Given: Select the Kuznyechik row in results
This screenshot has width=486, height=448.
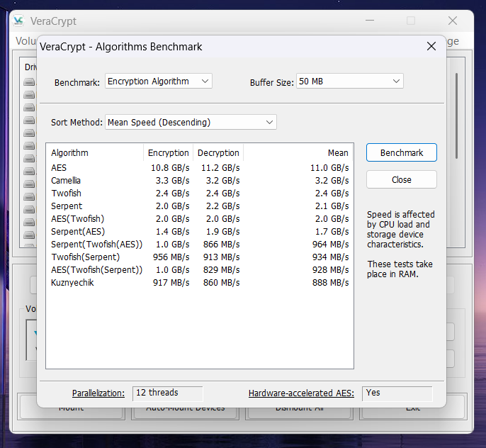Looking at the screenshot, I should (x=200, y=282).
